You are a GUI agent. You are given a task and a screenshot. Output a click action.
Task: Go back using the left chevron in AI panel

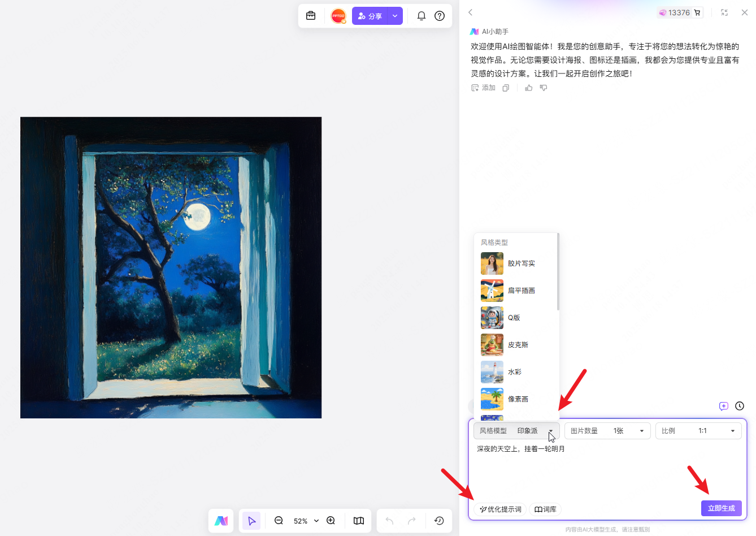tap(470, 12)
